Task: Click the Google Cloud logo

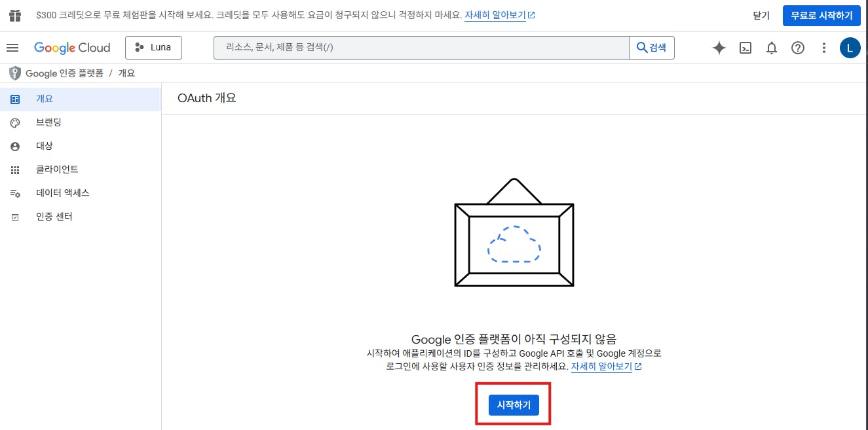Action: tap(72, 48)
